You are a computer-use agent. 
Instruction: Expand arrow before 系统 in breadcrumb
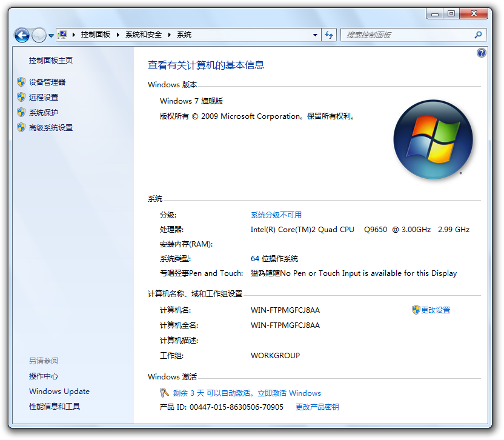pyautogui.click(x=170, y=35)
